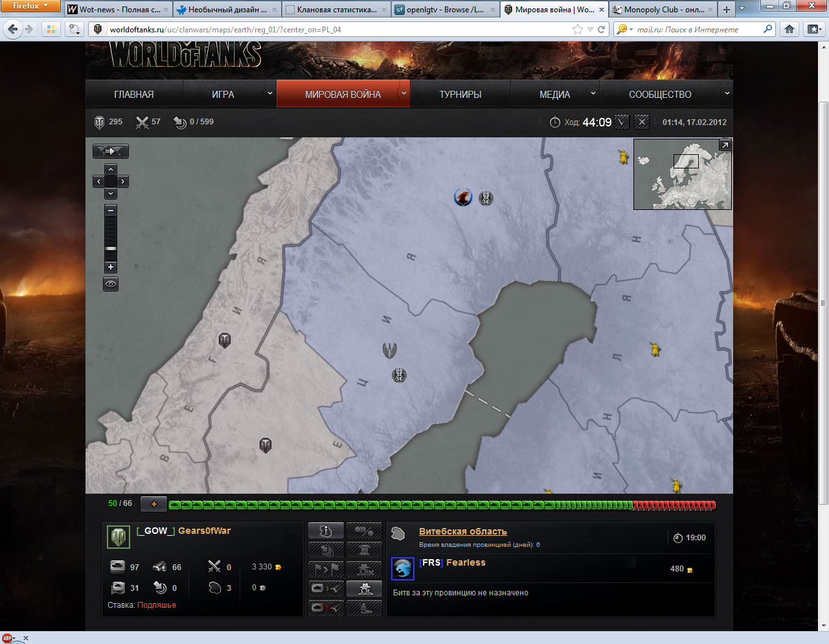Click the action button right of the info button
829x644 pixels.
coord(364,531)
